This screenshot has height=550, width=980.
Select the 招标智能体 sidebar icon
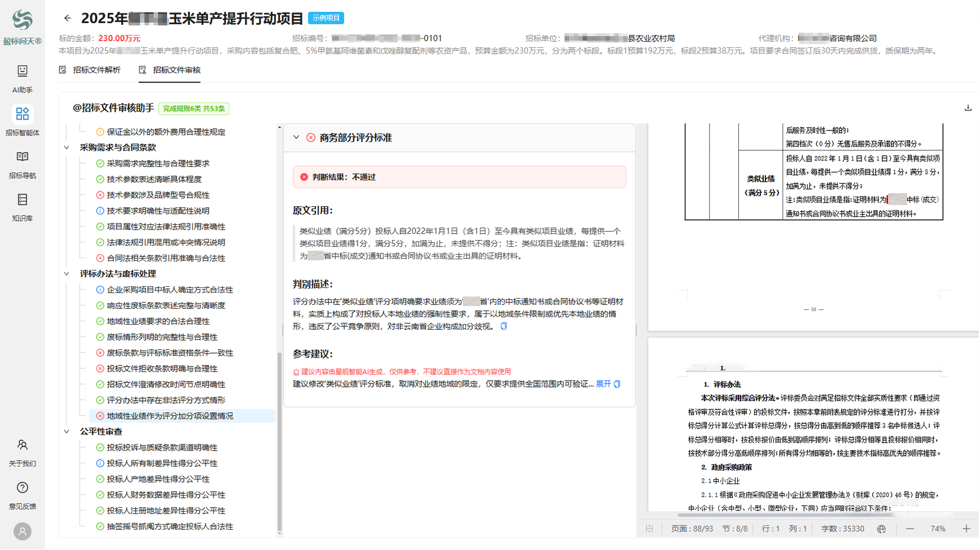[x=22, y=114]
